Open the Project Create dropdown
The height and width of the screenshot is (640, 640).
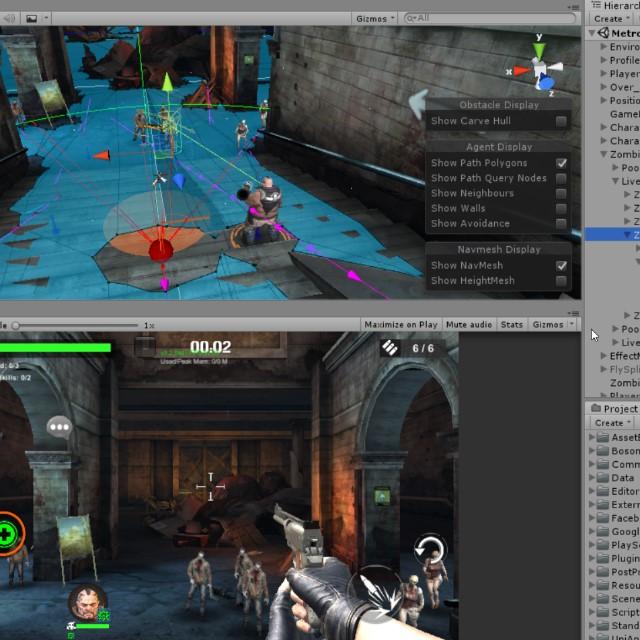pyautogui.click(x=611, y=422)
